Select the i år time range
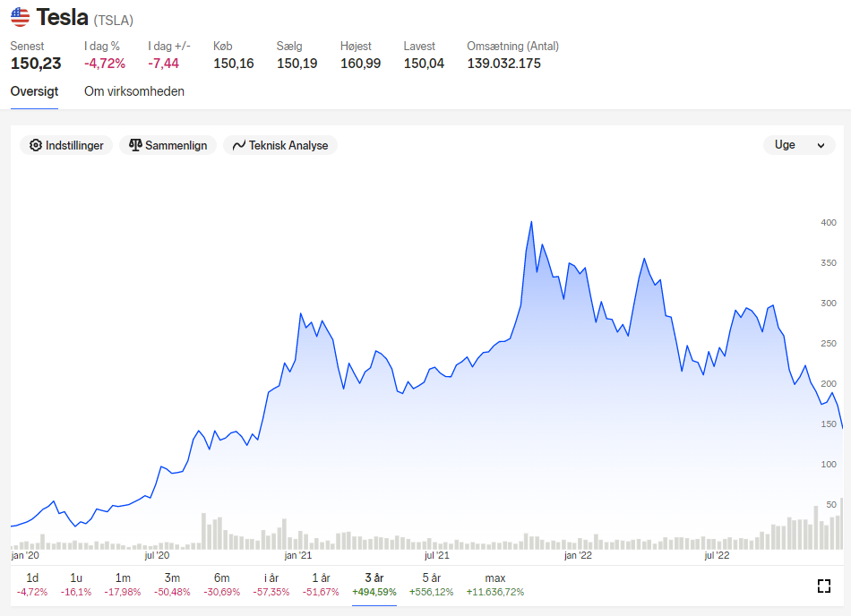 (x=271, y=585)
